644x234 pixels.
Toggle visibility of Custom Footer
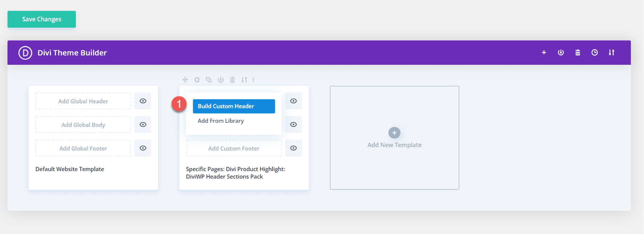coord(293,148)
